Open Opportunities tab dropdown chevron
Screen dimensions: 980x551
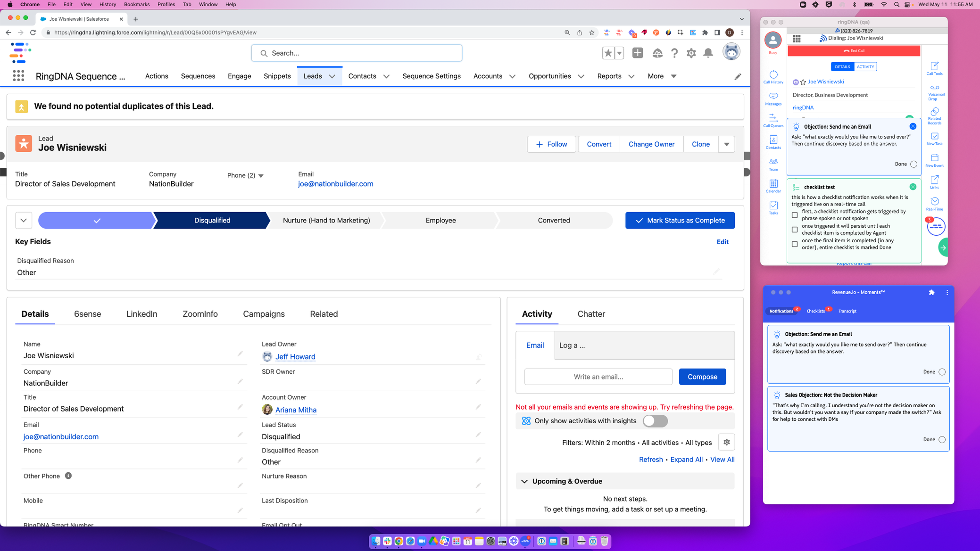point(581,76)
